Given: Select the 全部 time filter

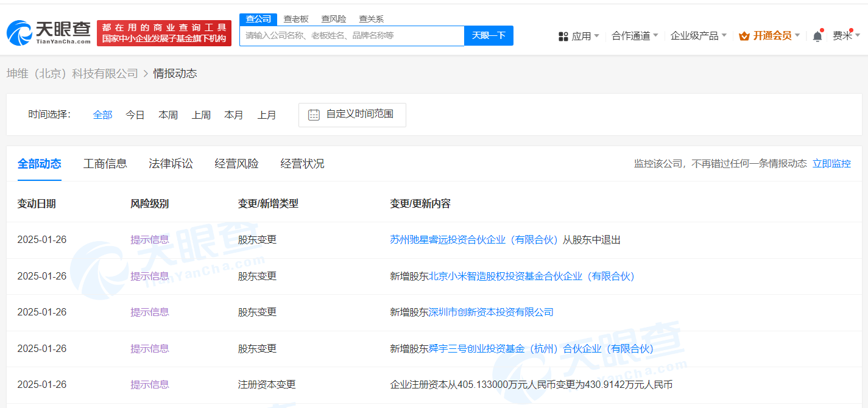Looking at the screenshot, I should [x=102, y=114].
